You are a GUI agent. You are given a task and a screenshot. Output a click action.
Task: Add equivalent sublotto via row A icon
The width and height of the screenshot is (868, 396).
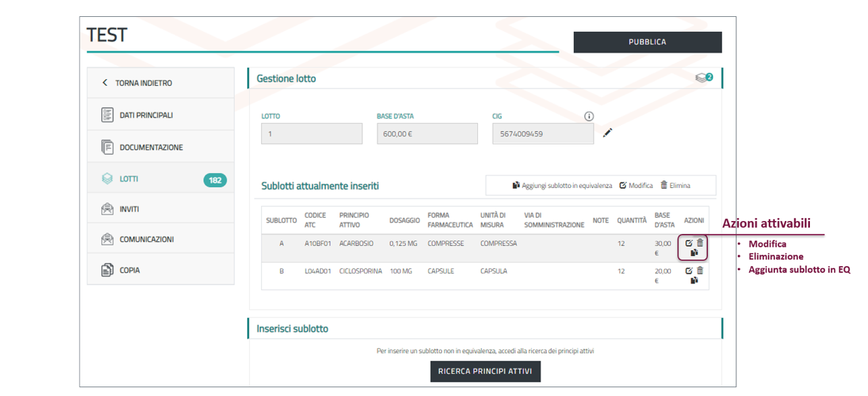(x=694, y=253)
